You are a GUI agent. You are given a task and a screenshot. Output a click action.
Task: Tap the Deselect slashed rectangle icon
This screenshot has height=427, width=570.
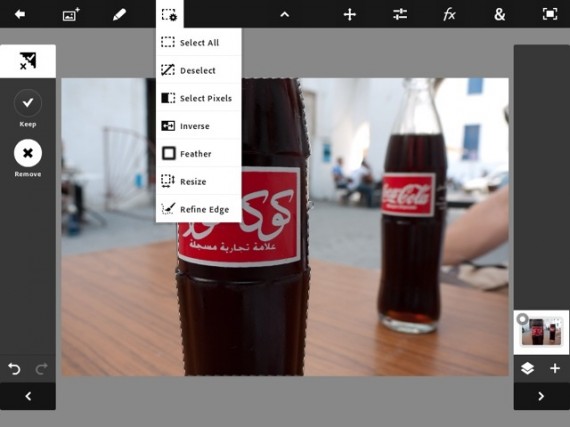[x=168, y=69]
